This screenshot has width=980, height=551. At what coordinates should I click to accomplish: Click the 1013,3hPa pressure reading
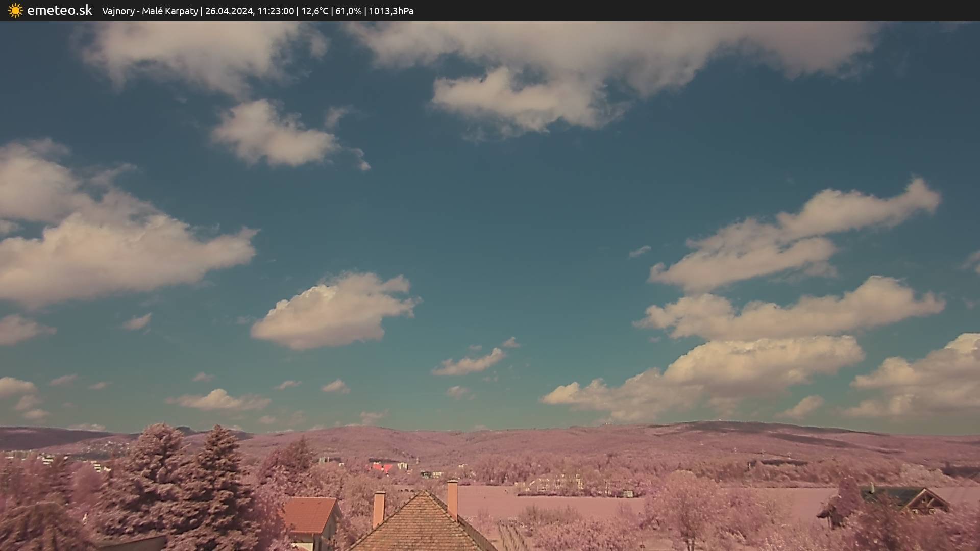click(x=391, y=11)
